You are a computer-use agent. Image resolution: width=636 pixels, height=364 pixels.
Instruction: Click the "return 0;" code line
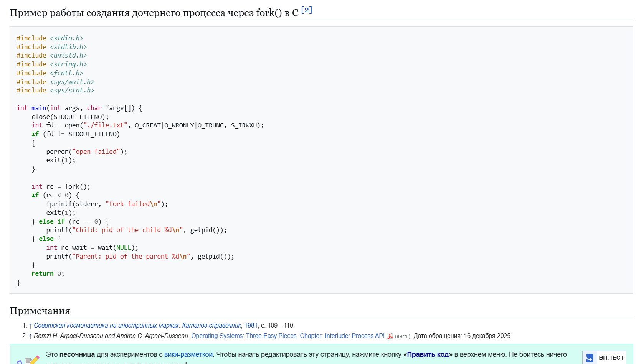point(48,274)
